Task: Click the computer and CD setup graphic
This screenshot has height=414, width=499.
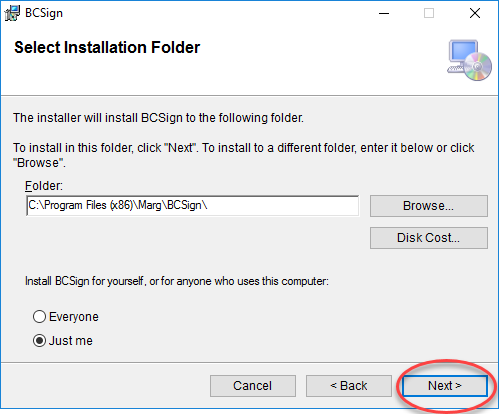Action: (469, 60)
